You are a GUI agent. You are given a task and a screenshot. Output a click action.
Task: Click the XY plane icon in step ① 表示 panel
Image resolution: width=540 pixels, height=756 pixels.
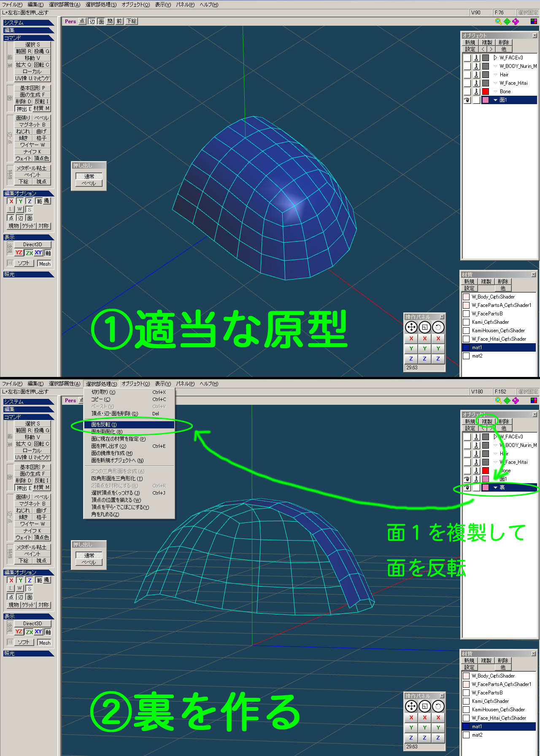point(39,253)
